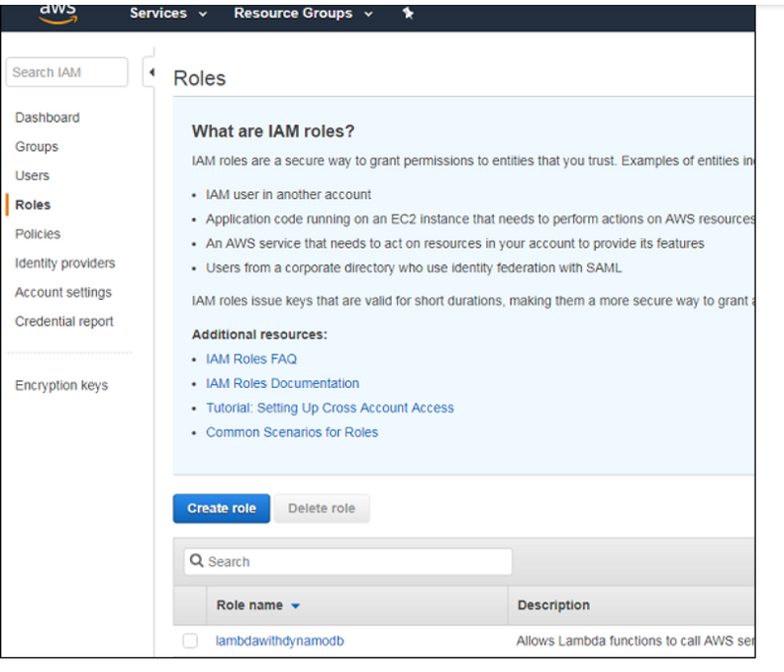Open Tutorial: Setting Up Cross Account Access
Screen dimensions: 784x672
click(x=329, y=408)
